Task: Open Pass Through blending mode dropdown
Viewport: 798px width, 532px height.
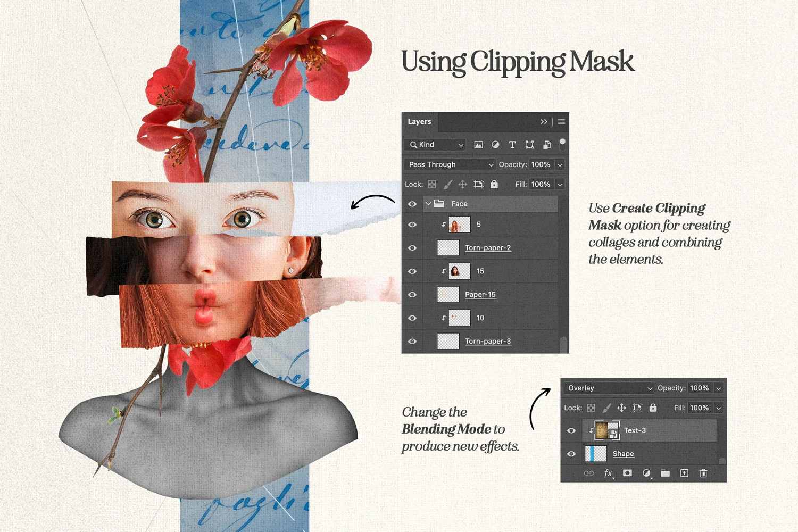Action: click(450, 164)
